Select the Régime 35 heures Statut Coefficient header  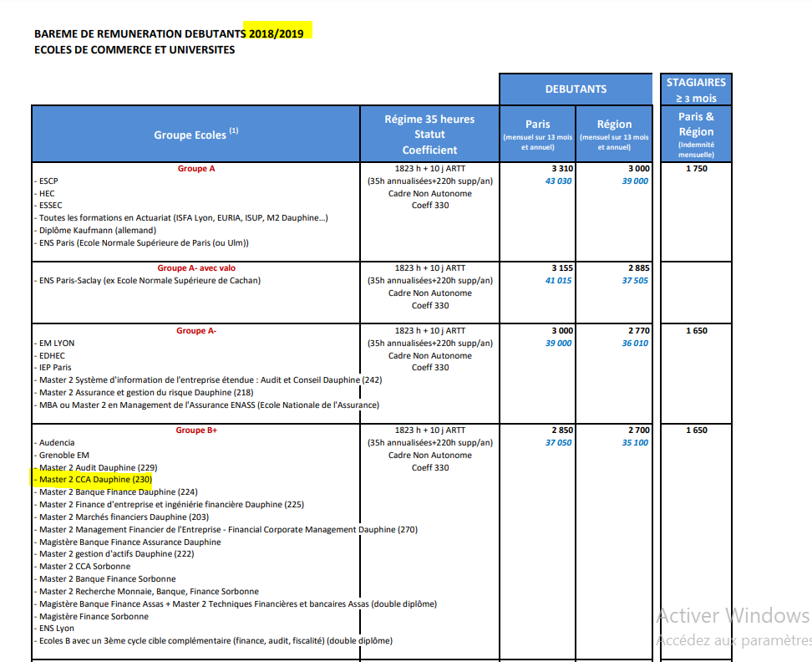[x=429, y=135]
